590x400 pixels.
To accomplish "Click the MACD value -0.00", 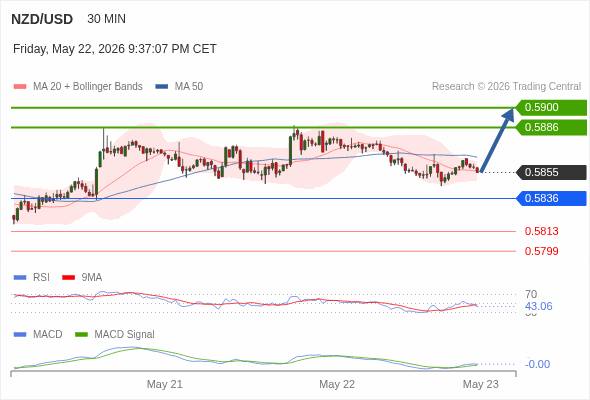I will (537, 364).
